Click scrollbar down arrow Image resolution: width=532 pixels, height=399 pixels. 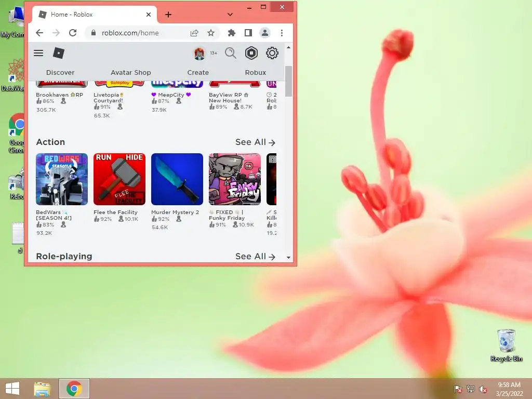(x=288, y=258)
